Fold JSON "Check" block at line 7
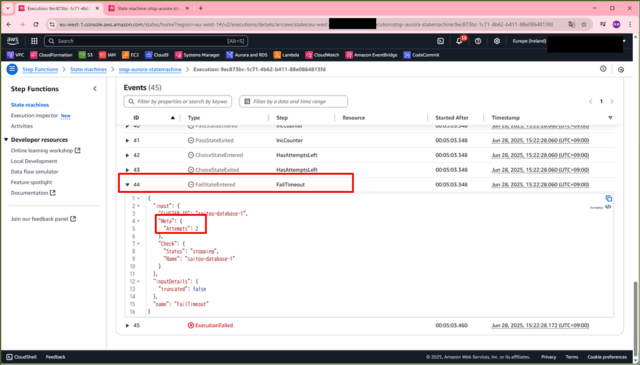The height and width of the screenshot is (365, 640). coord(139,244)
